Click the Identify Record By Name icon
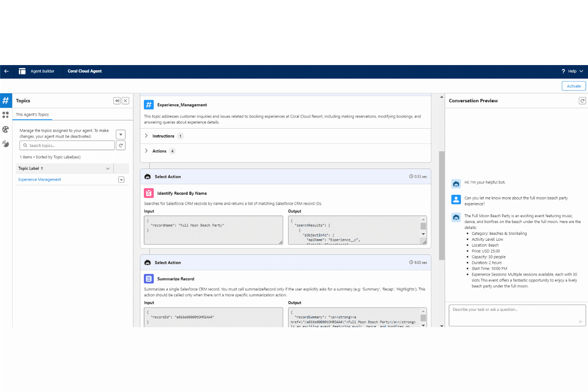588x392 pixels. [x=149, y=193]
